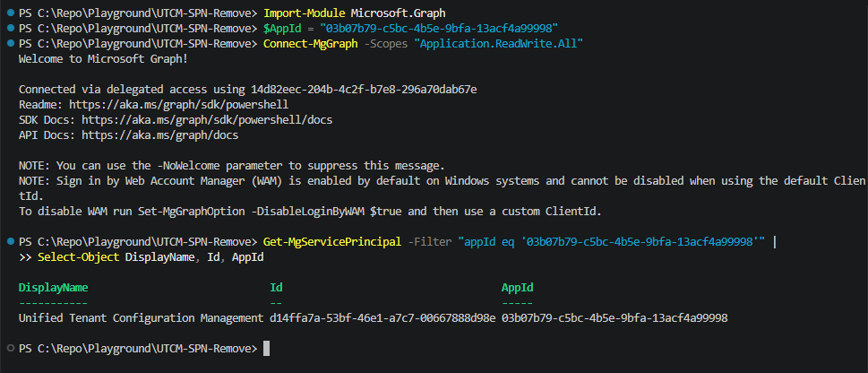
Task: Click the Connect-MgGraph cmdlet text
Action: pyautogui.click(x=310, y=44)
